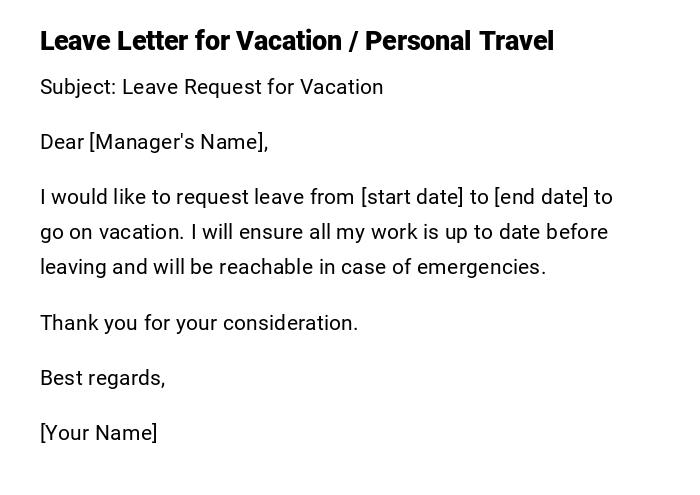This screenshot has width=700, height=495.
Task: Click the 'Best regards,' closing line
Action: tap(102, 378)
